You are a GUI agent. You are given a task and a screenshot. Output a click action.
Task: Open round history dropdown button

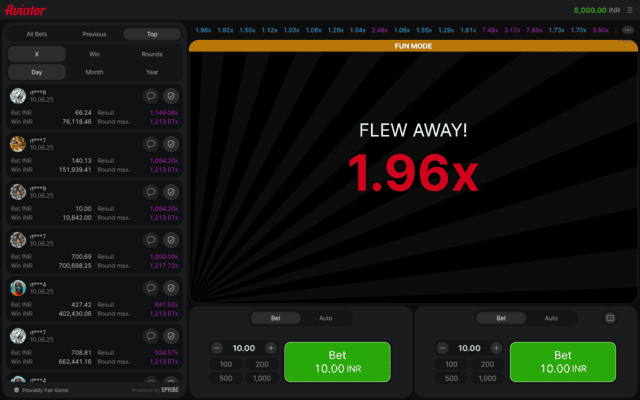pos(628,30)
